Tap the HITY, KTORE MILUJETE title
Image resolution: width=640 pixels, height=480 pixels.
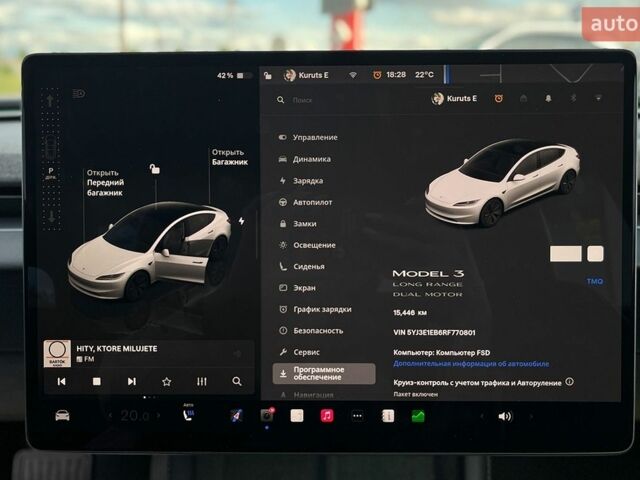[x=117, y=349]
